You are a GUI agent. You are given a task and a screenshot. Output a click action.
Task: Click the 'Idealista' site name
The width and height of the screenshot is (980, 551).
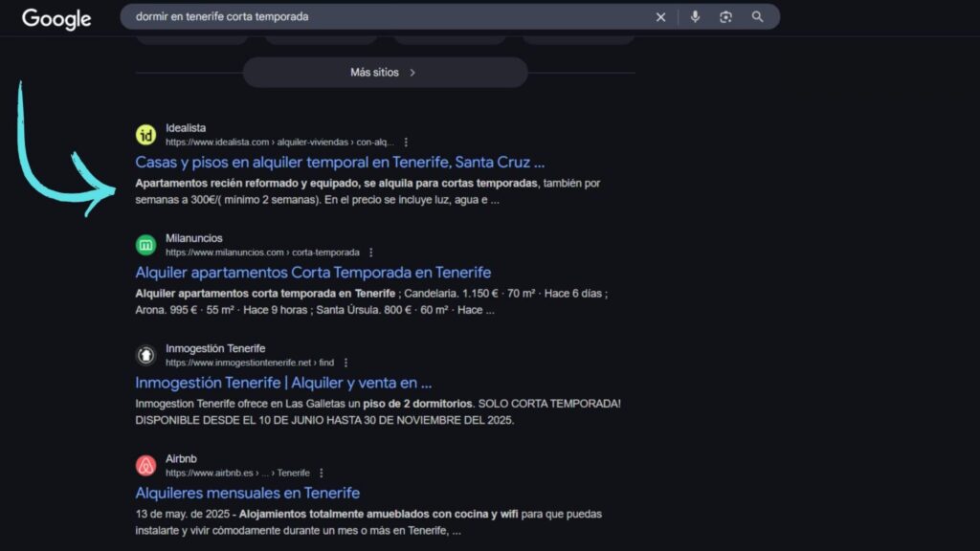[186, 128]
